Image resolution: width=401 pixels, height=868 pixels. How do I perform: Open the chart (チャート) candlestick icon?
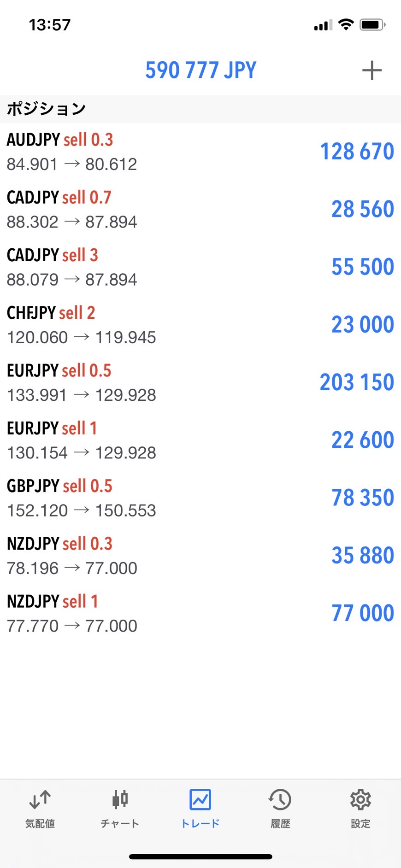120,800
